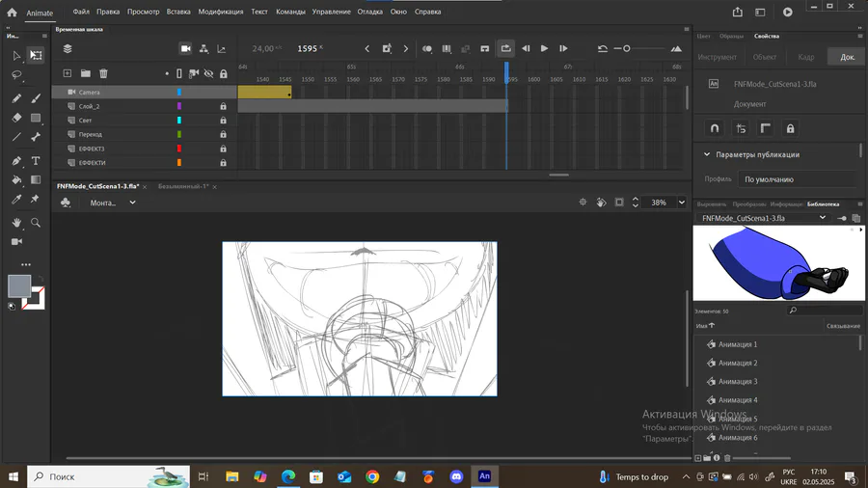868x488 pixels.
Task: Toggle camera add/remove button in timeline
Action: click(x=185, y=48)
